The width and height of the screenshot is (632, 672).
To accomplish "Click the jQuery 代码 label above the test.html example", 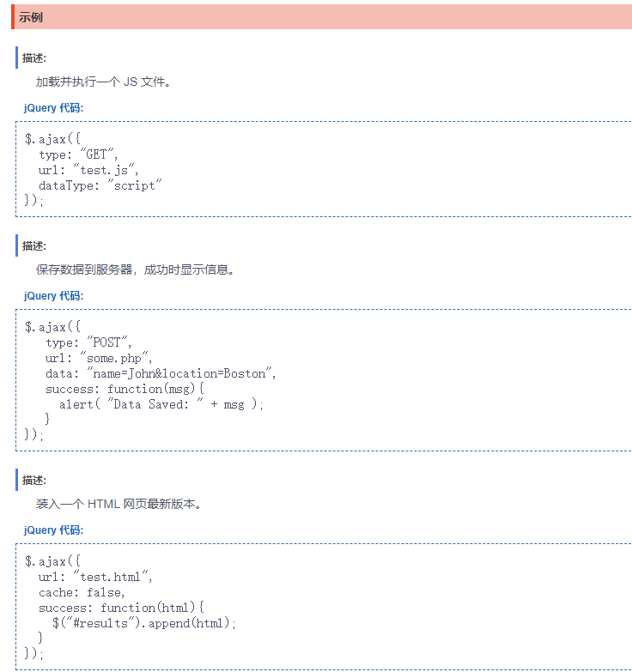I will 54,530.
